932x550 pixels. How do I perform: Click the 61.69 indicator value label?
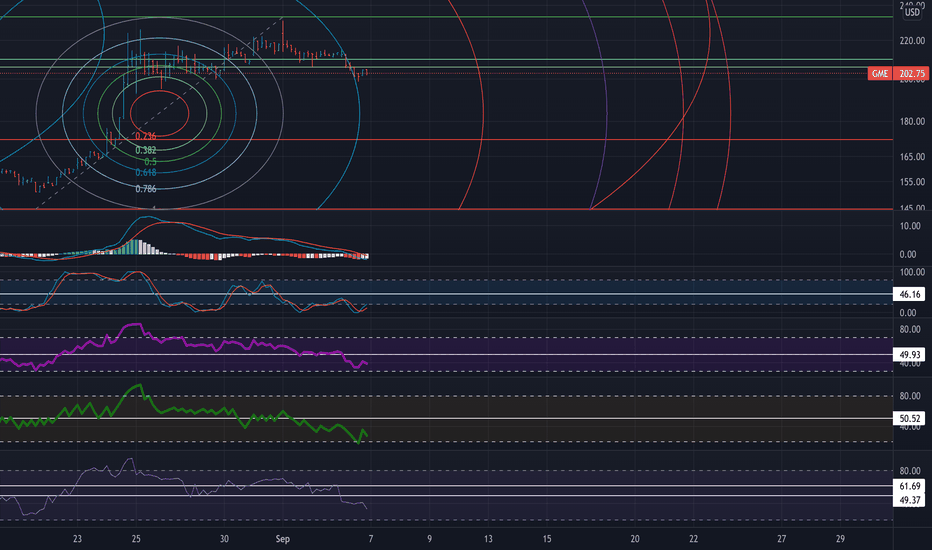coord(909,486)
